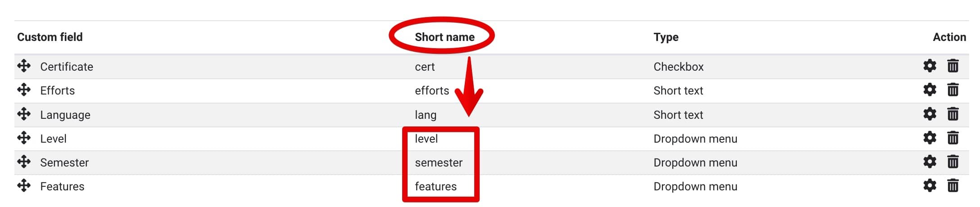
Task: Click move handle beside Level
Action: [24, 138]
